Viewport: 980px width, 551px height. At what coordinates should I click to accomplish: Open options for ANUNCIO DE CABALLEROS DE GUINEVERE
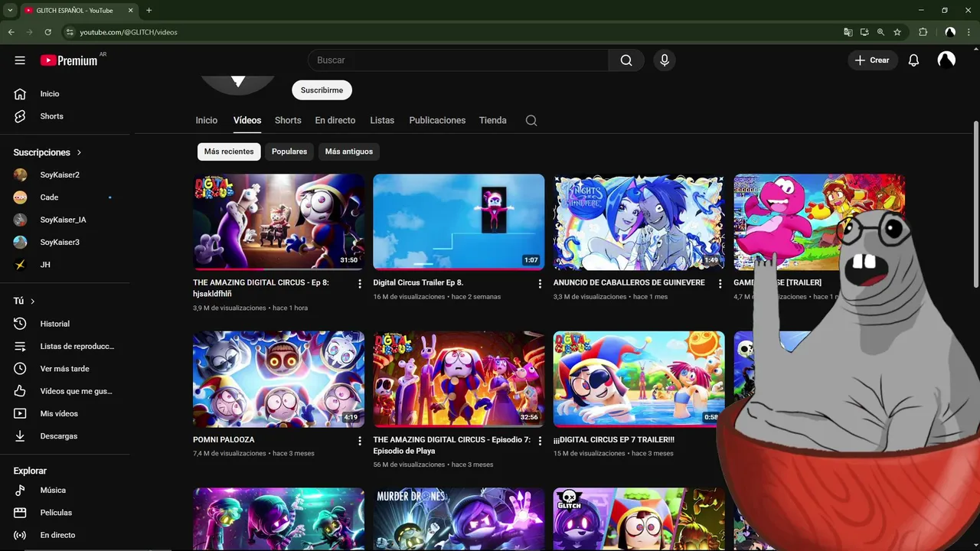click(720, 284)
